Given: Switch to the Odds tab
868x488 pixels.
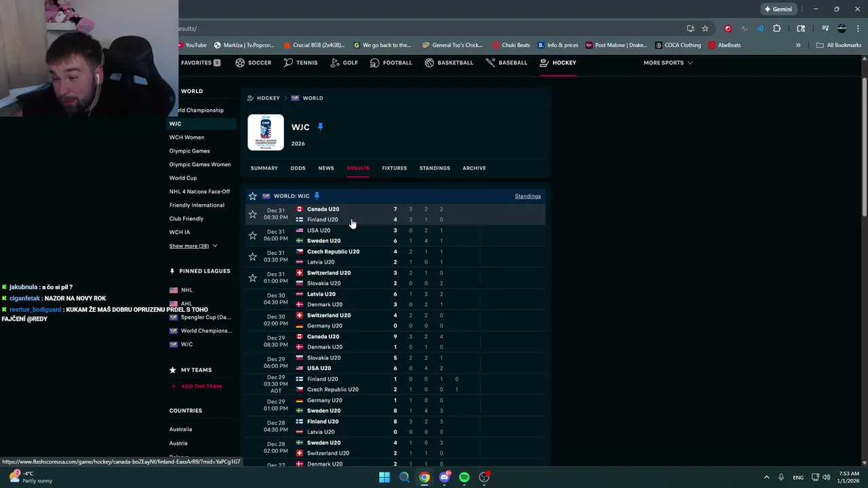Looking at the screenshot, I should [x=298, y=168].
